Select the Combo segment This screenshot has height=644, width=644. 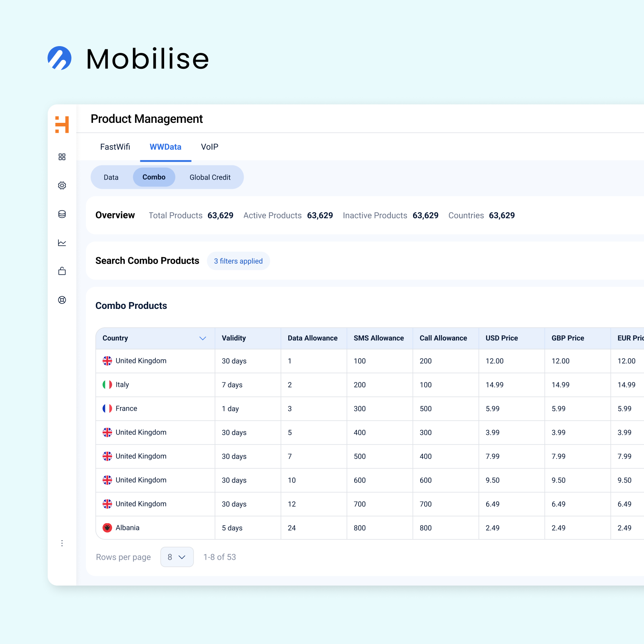pos(154,177)
